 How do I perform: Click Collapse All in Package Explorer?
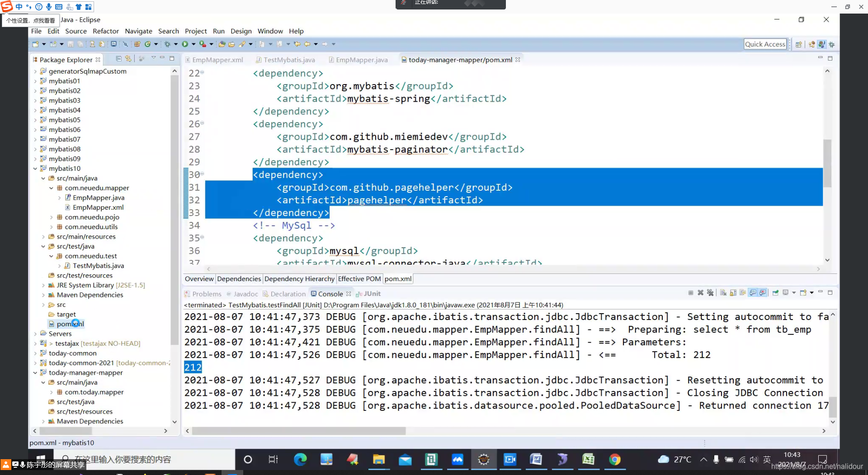tap(119, 59)
